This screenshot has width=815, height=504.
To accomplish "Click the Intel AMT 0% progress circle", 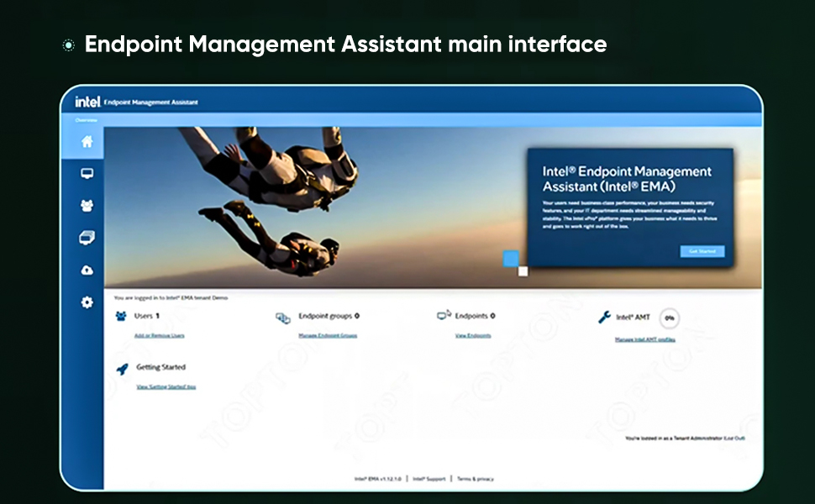I will tap(669, 318).
